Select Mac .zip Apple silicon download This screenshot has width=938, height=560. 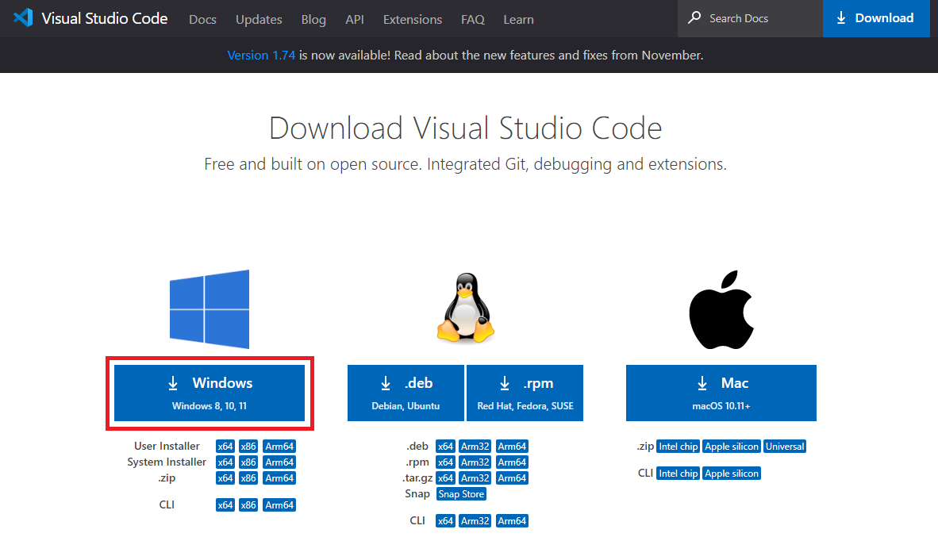731,447
